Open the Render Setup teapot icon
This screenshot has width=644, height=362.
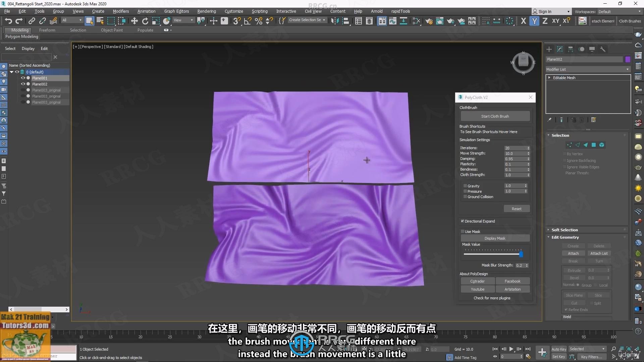(x=429, y=21)
